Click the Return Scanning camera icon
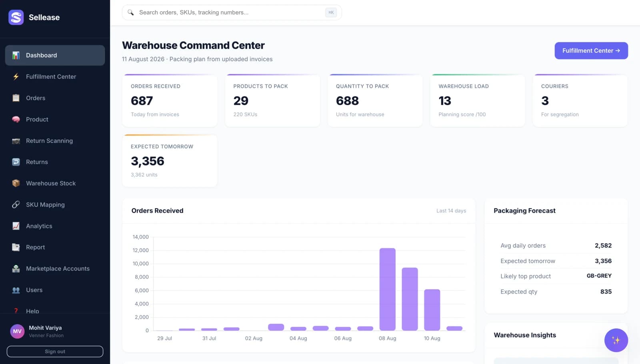 click(16, 141)
